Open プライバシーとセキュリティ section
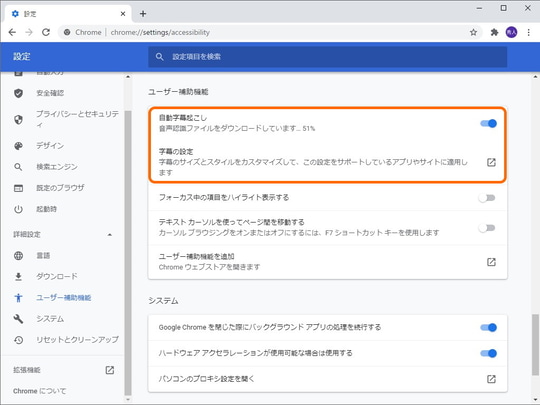The width and height of the screenshot is (540, 405). click(x=77, y=119)
